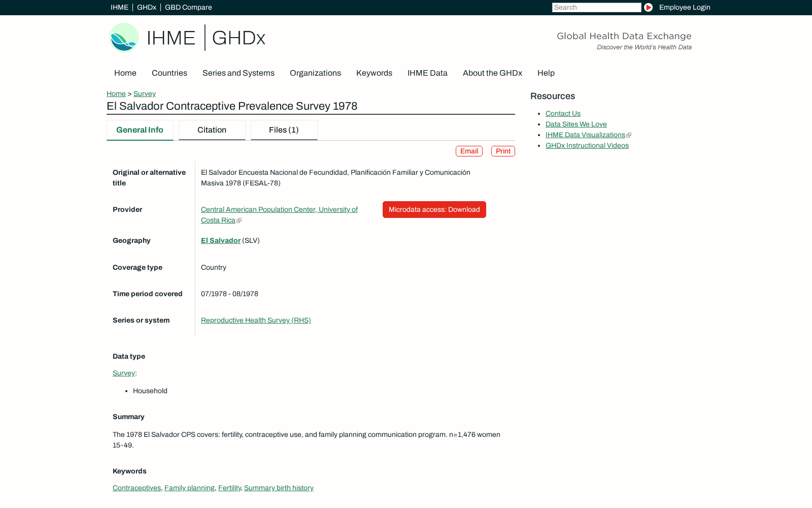Screen dimensions: 812x508
Task: Switch to the Citation tab
Action: (x=212, y=130)
